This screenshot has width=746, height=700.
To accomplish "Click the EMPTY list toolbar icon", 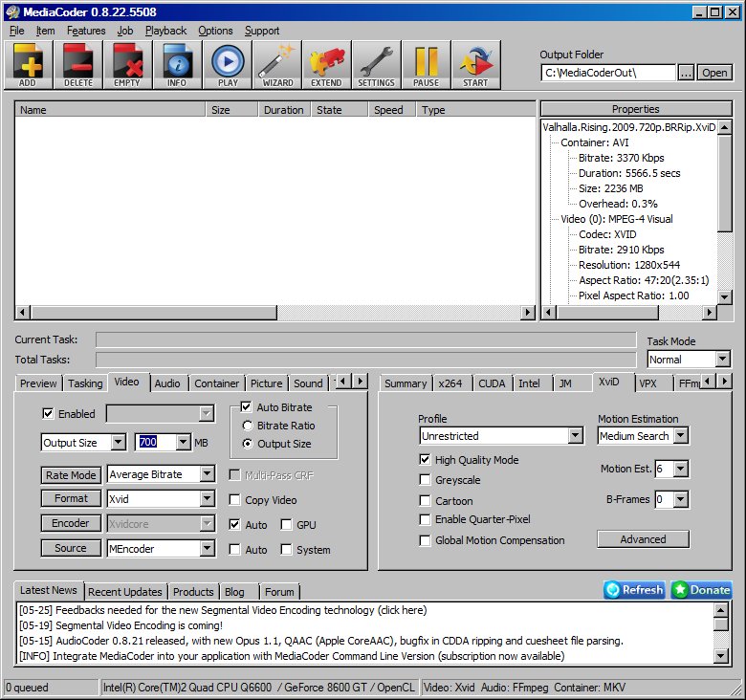I will click(127, 65).
